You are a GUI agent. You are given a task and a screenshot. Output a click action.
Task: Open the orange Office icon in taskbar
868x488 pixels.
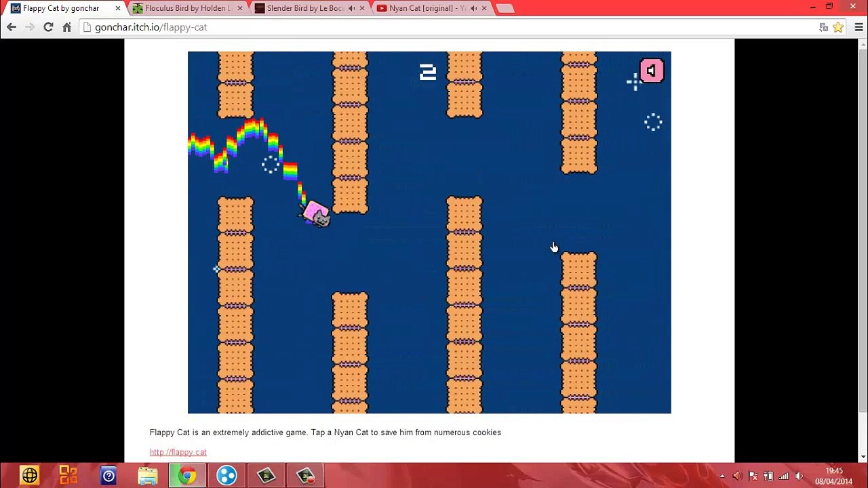[x=68, y=476]
